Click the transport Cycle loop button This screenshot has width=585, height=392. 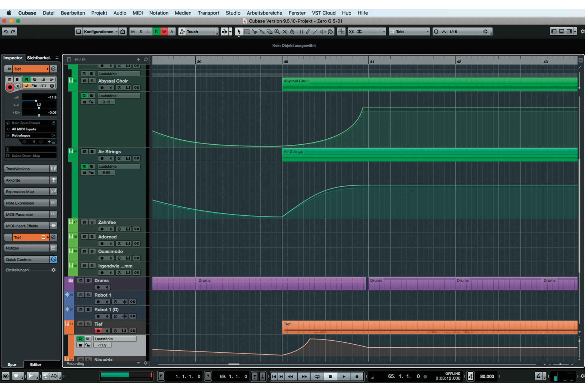pyautogui.click(x=317, y=377)
